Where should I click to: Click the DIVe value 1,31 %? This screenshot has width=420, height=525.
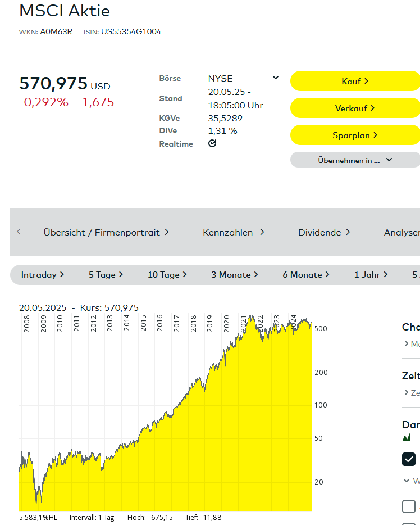[222, 131]
